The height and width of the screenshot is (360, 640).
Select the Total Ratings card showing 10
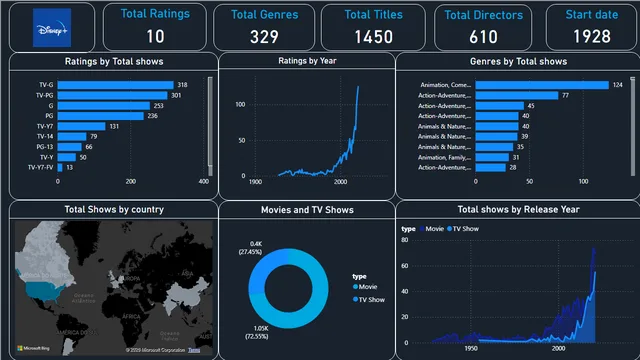coord(155,27)
